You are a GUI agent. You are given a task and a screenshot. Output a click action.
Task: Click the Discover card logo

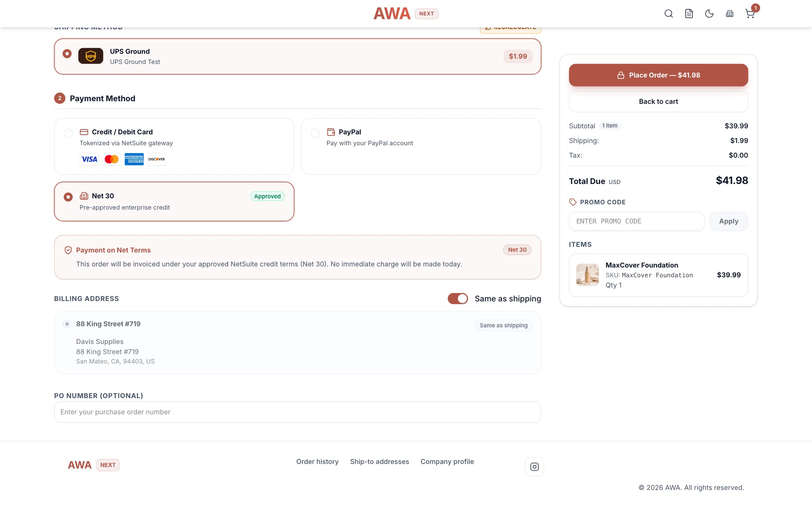pos(157,159)
